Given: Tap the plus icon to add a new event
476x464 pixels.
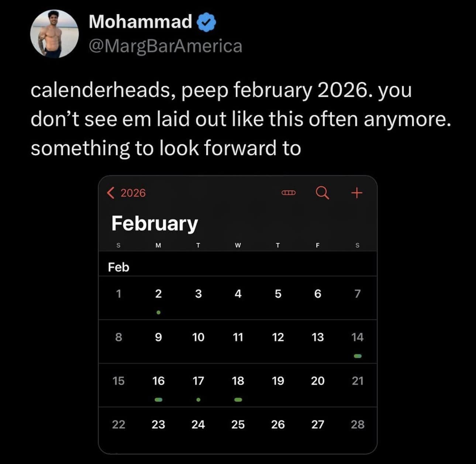Looking at the screenshot, I should (x=356, y=192).
